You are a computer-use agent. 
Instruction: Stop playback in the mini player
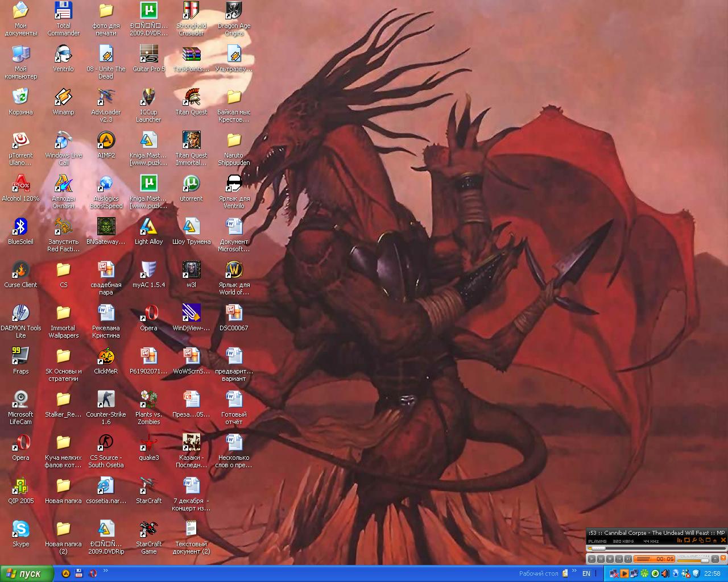(x=610, y=559)
